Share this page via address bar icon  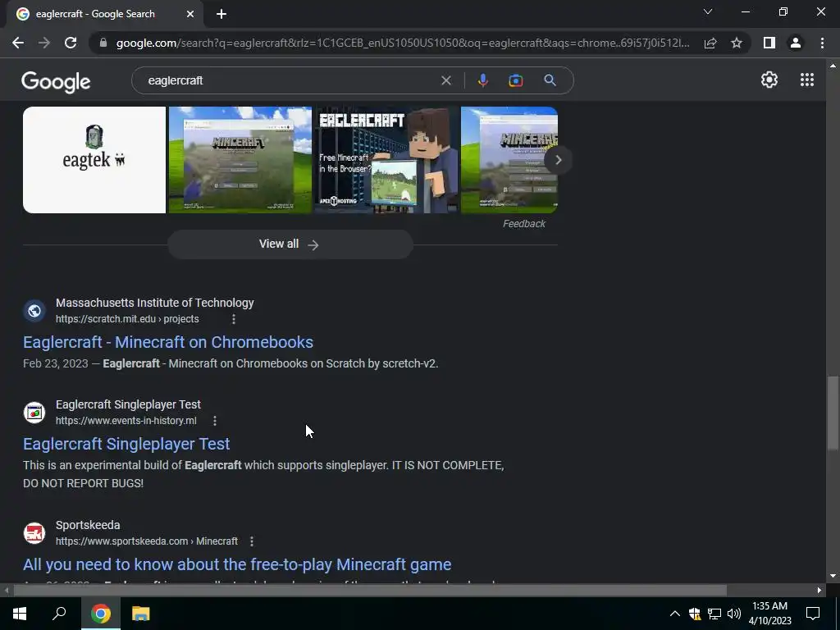point(710,43)
